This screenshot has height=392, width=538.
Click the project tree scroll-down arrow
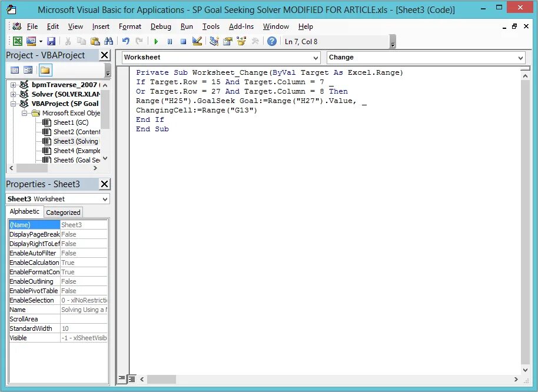105,158
